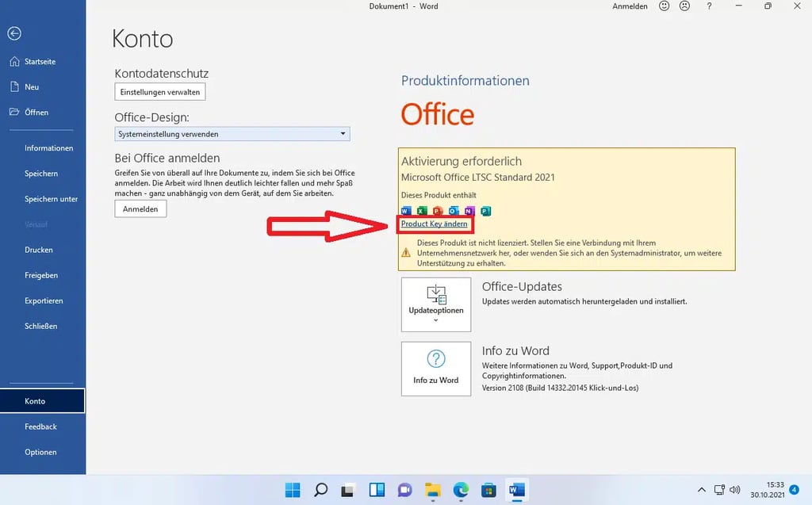Go back using the circled arrow icon
Viewport: 812px width, 505px height.
click(x=14, y=33)
